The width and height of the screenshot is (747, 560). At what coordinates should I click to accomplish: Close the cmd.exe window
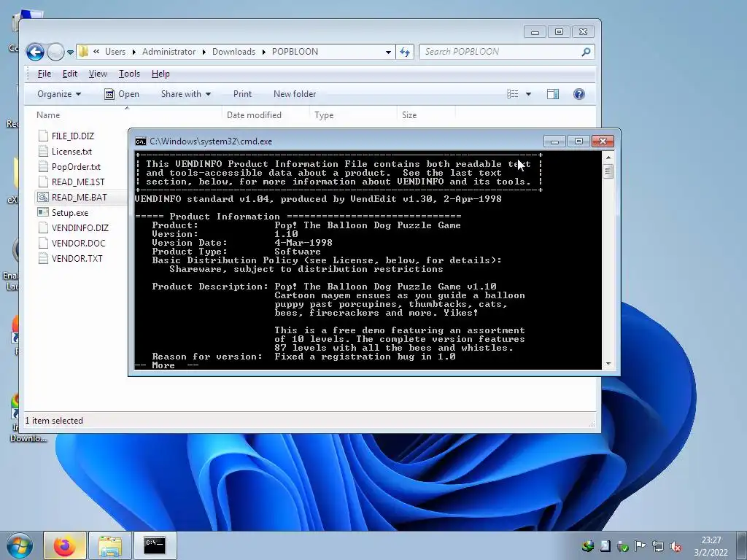(x=603, y=141)
